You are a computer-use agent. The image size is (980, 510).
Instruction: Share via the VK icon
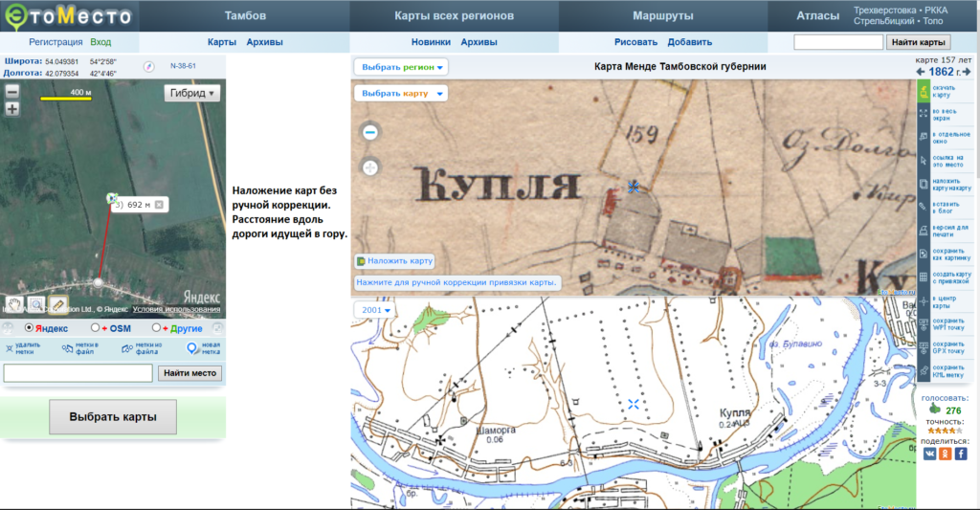929,455
